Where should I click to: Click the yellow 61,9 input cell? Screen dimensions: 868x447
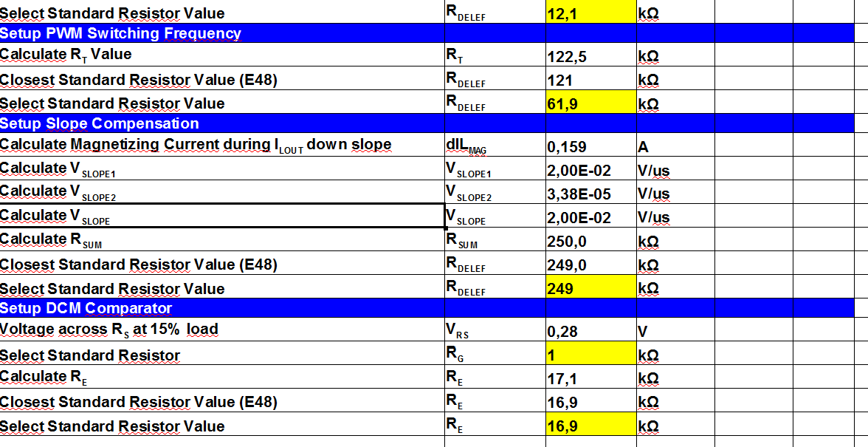pos(590,103)
